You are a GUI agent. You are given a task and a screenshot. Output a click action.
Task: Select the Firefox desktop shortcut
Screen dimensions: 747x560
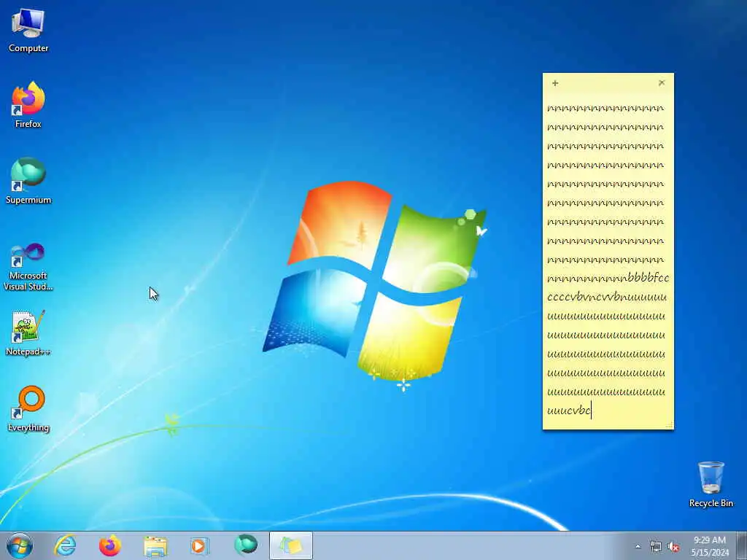pos(28,105)
